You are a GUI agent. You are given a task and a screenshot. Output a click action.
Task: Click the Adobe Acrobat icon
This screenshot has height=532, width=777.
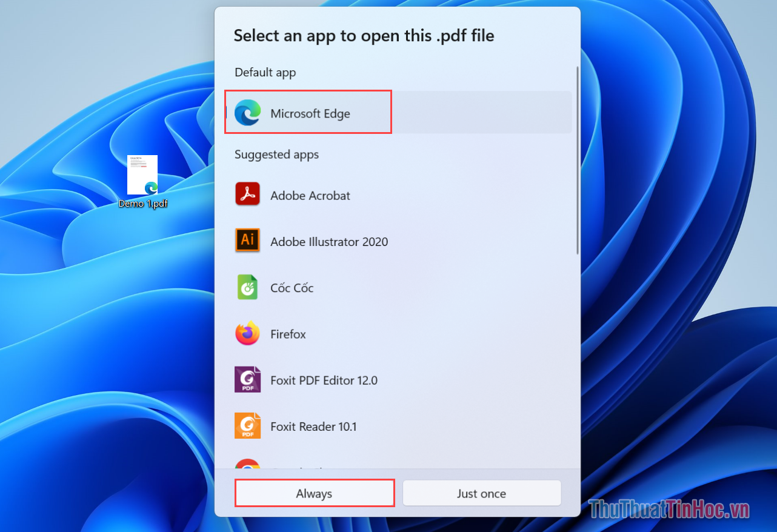tap(247, 195)
